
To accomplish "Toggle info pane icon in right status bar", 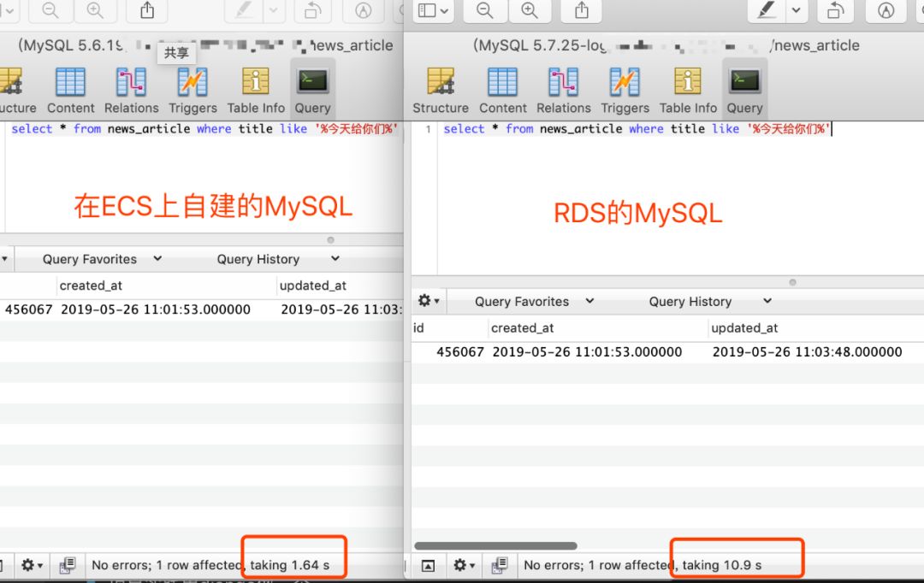I will 429,566.
